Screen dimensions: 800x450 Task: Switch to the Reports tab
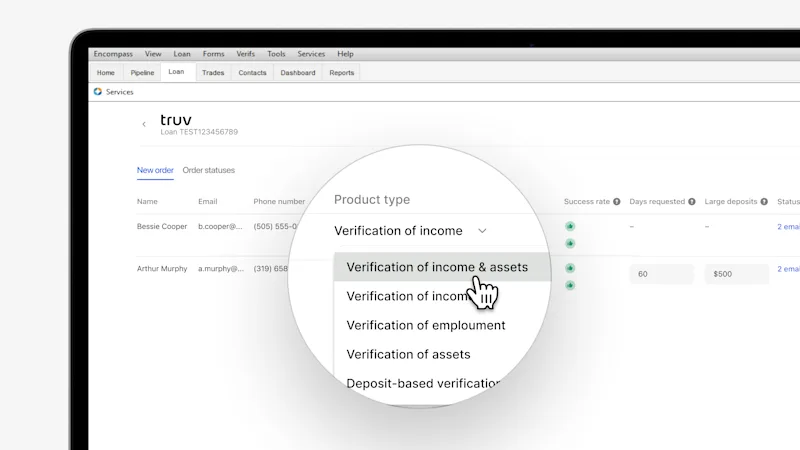coord(341,72)
